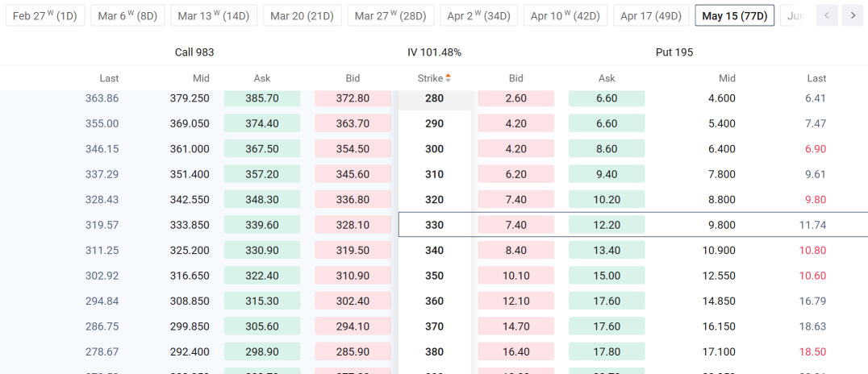Show earlier expiration dates with left arrow
Viewport: 868px width, 374px height.
click(827, 15)
